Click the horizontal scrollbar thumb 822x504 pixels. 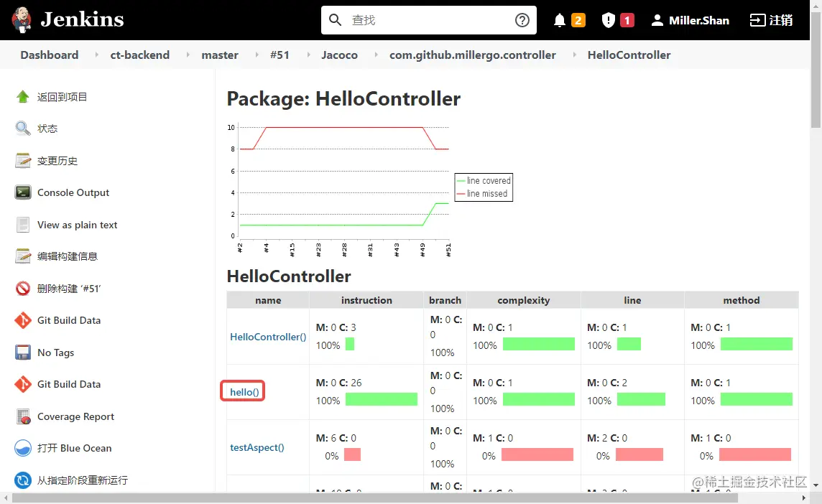[x=375, y=498]
